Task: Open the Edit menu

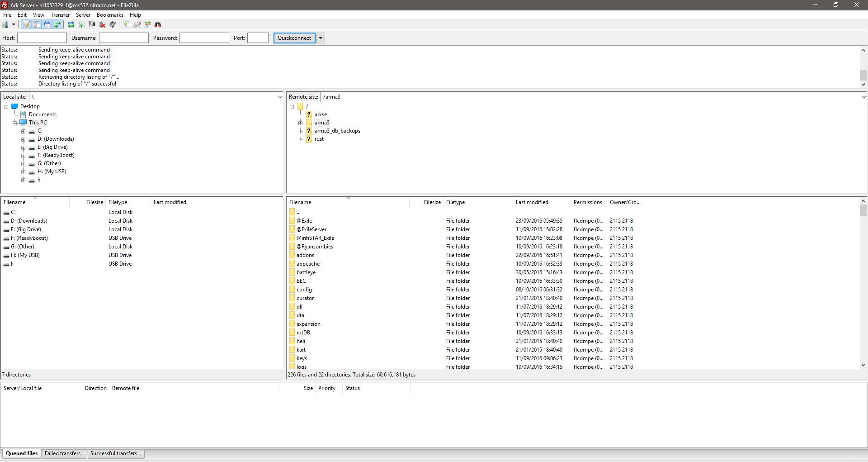Action: coord(22,15)
